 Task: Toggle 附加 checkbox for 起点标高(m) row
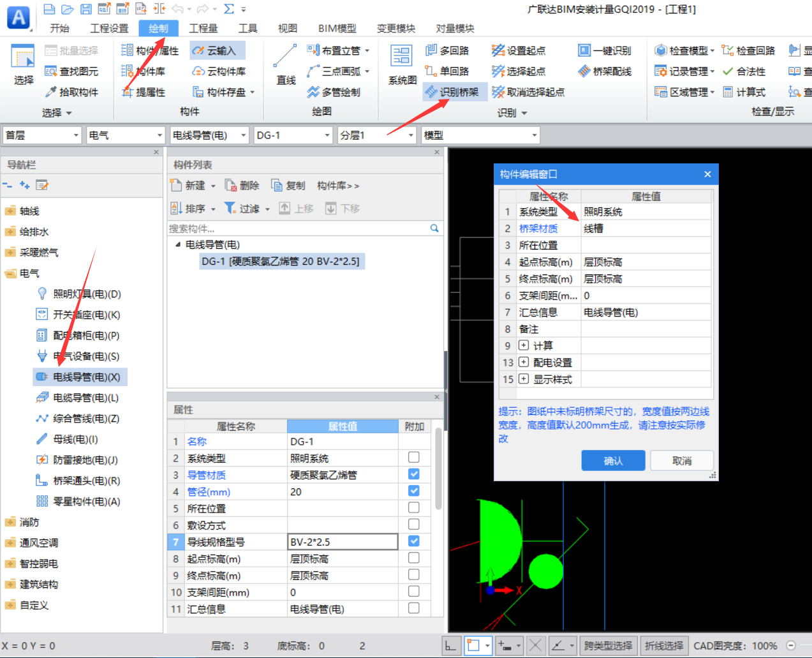pyautogui.click(x=414, y=558)
